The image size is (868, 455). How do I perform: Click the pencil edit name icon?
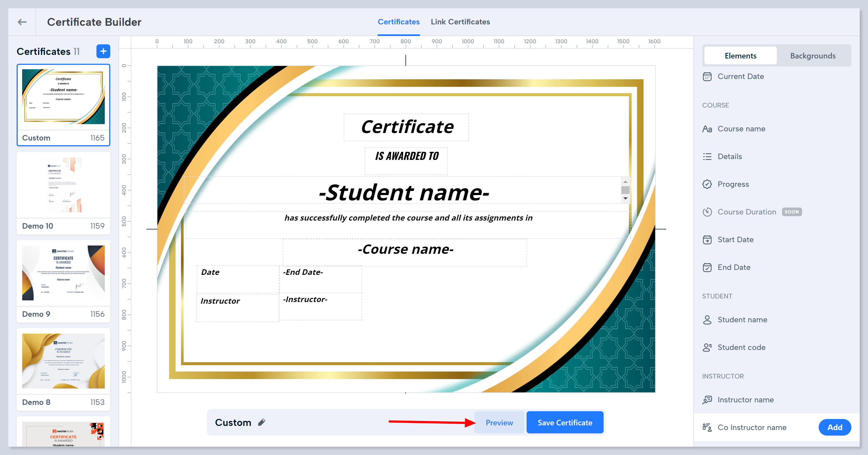(x=261, y=422)
